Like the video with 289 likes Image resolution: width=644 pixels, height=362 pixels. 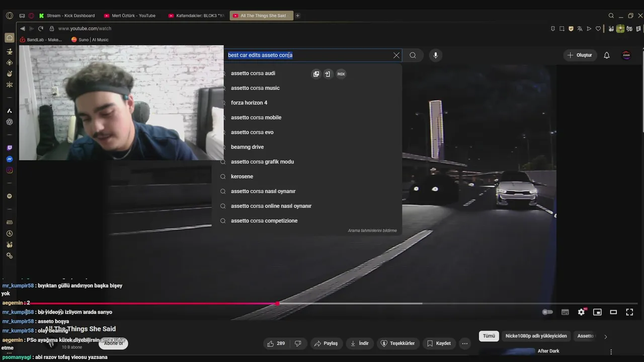click(277, 343)
